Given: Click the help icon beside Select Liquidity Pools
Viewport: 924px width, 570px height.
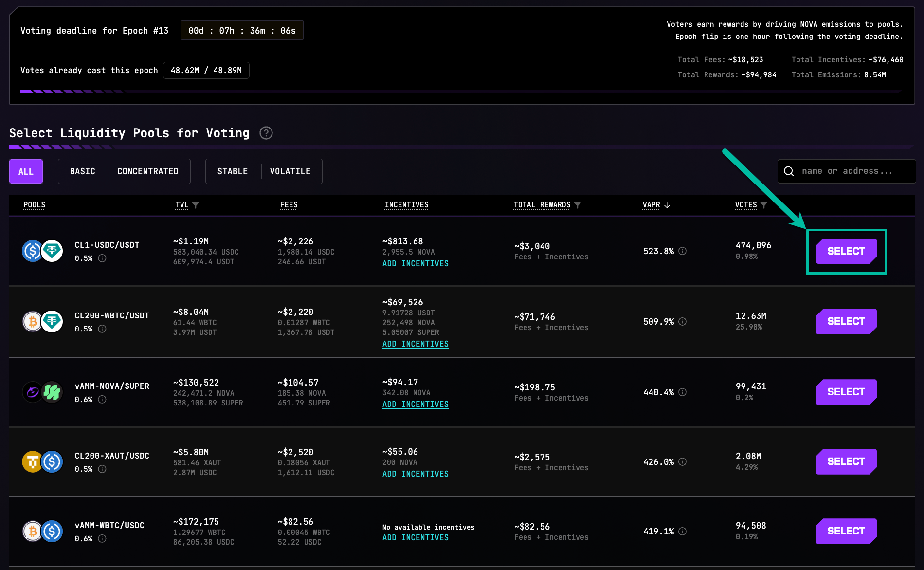Looking at the screenshot, I should tap(266, 133).
